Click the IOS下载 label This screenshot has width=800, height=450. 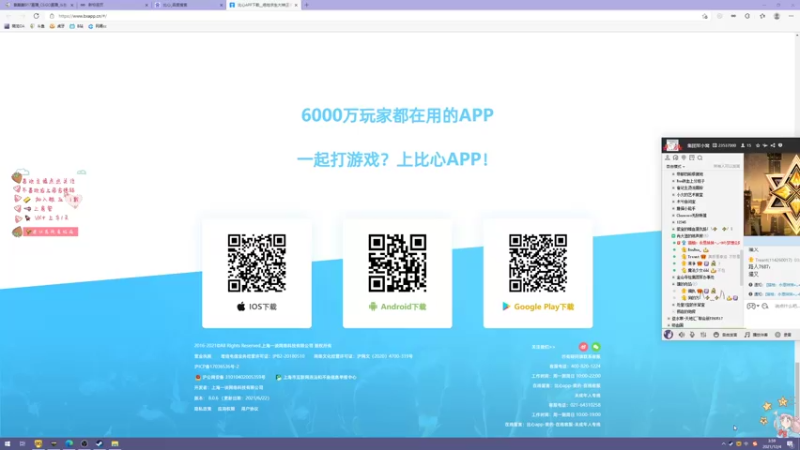pos(263,307)
